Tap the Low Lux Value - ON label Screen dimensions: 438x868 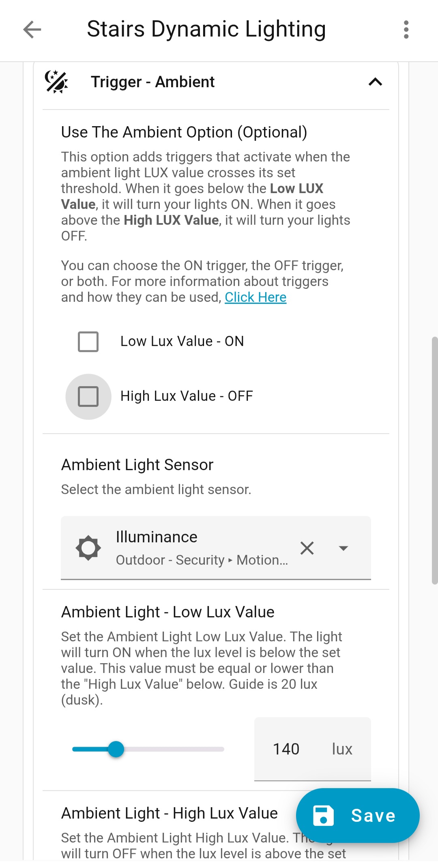pos(182,342)
